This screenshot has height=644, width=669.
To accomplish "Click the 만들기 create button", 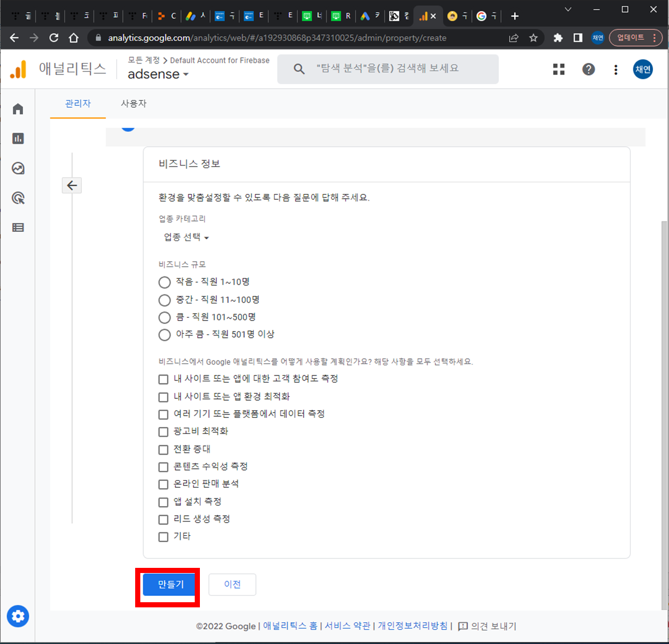I will tap(169, 584).
